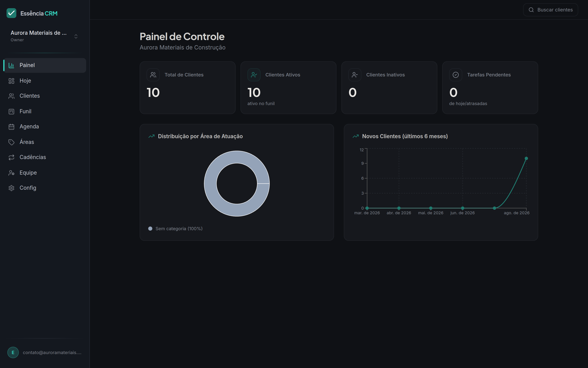This screenshot has height=368, width=588.
Task: Click the Clientes Ativos user-check icon
Action: pyautogui.click(x=254, y=75)
